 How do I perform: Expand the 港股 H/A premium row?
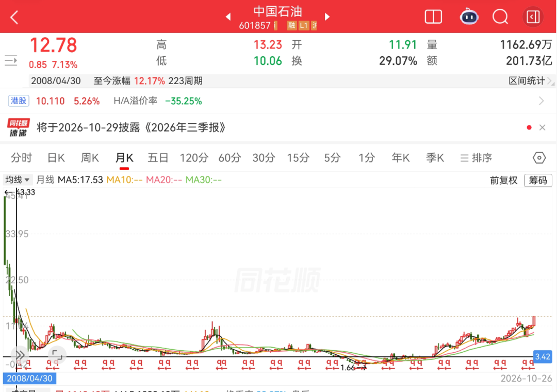pyautogui.click(x=541, y=101)
